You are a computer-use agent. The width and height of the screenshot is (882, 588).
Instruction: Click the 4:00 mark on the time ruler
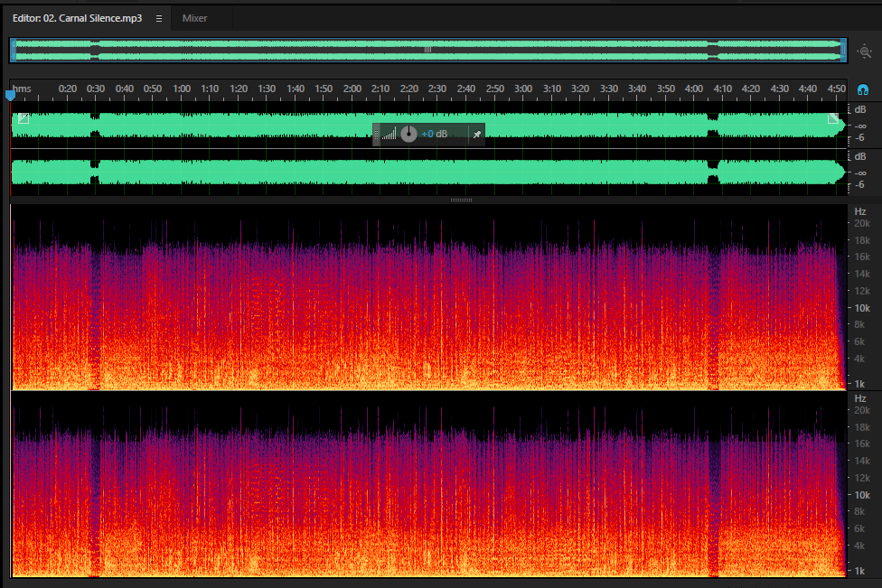coord(693,89)
